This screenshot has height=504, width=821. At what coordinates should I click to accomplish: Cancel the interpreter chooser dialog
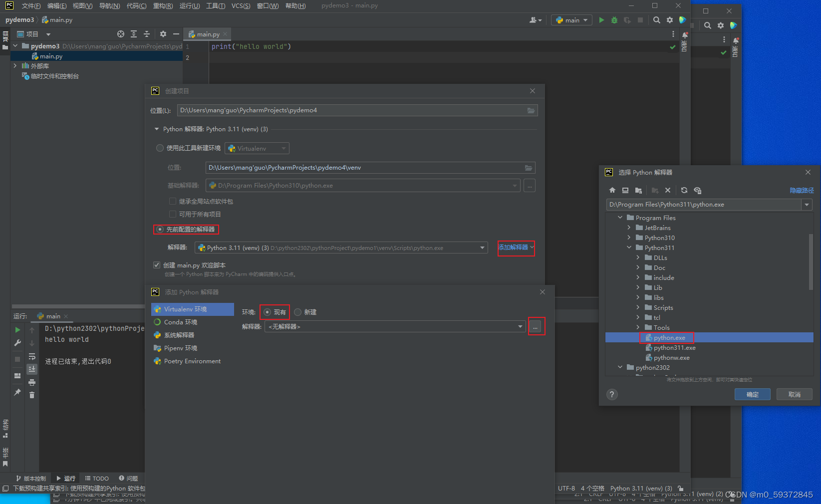795,394
